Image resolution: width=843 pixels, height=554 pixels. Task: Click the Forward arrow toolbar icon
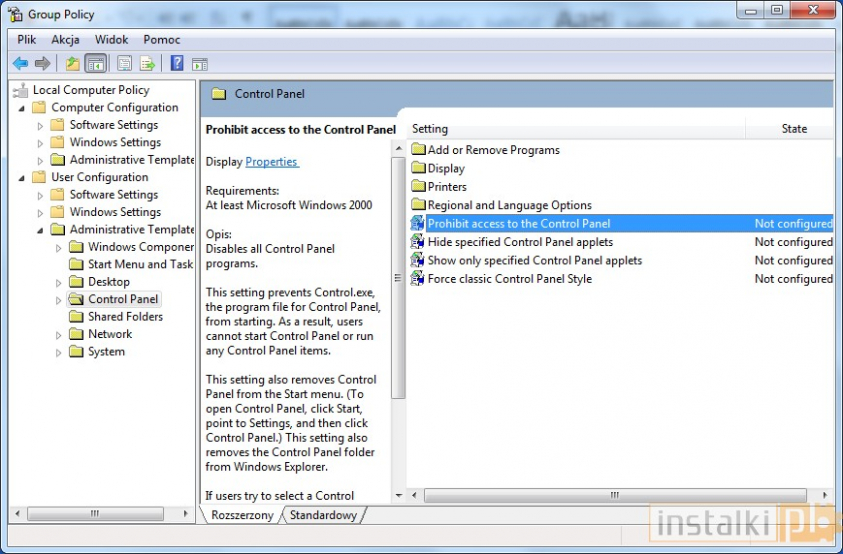(x=42, y=63)
